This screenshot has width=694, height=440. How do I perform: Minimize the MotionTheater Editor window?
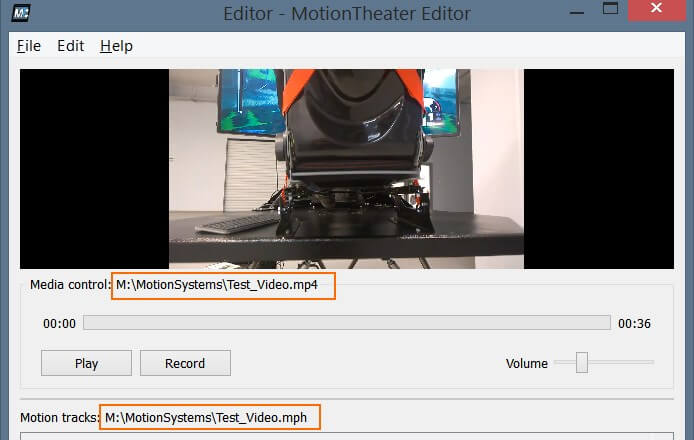tap(577, 12)
